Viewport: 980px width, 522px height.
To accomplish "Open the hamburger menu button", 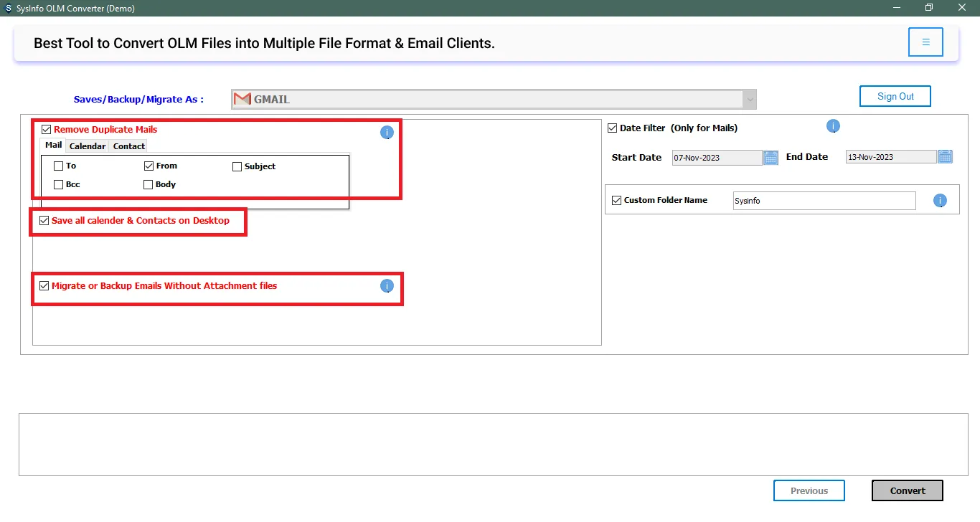I will coord(925,42).
